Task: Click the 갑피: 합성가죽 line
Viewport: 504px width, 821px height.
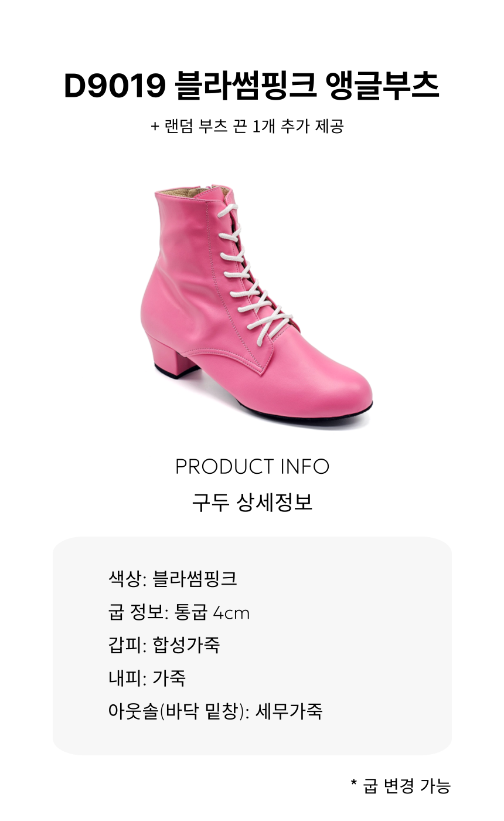Action: pyautogui.click(x=164, y=645)
